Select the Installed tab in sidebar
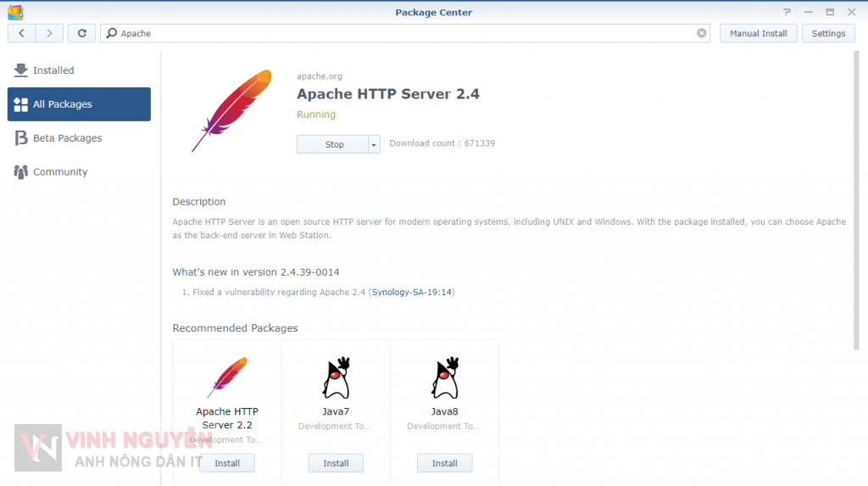This screenshot has height=486, width=868. coord(53,70)
